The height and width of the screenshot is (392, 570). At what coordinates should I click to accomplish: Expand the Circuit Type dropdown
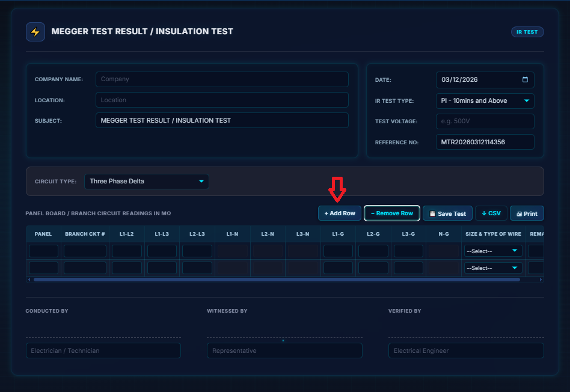point(146,182)
